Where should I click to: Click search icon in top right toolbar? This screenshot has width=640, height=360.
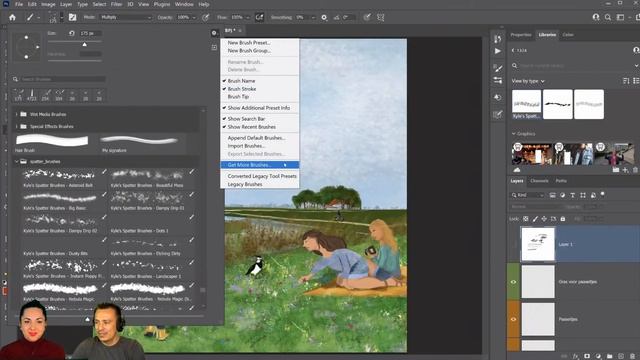(608, 17)
